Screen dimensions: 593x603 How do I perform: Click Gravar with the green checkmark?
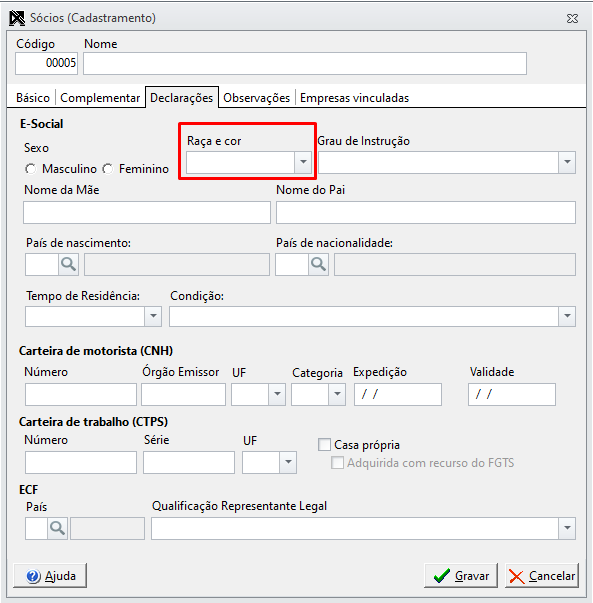point(461,576)
